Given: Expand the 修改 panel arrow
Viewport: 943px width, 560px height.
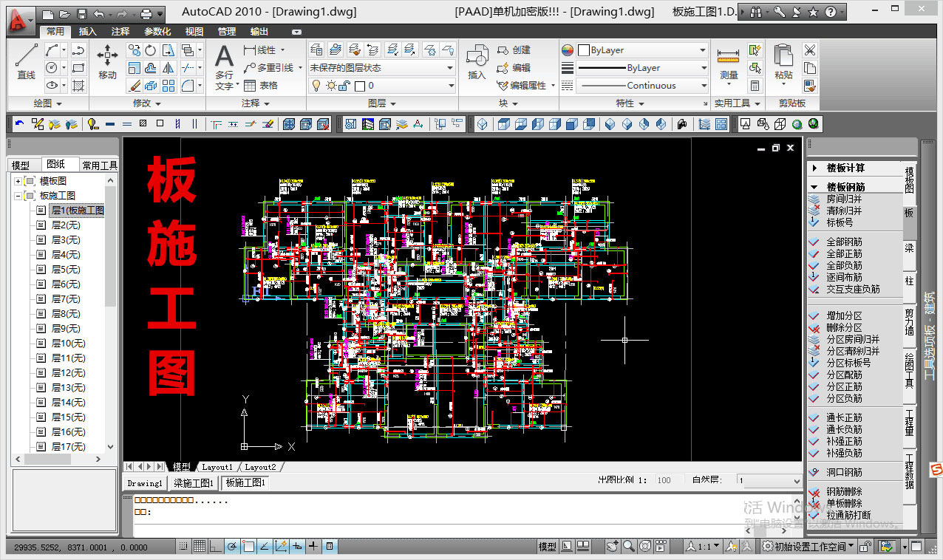Looking at the screenshot, I should [x=157, y=103].
